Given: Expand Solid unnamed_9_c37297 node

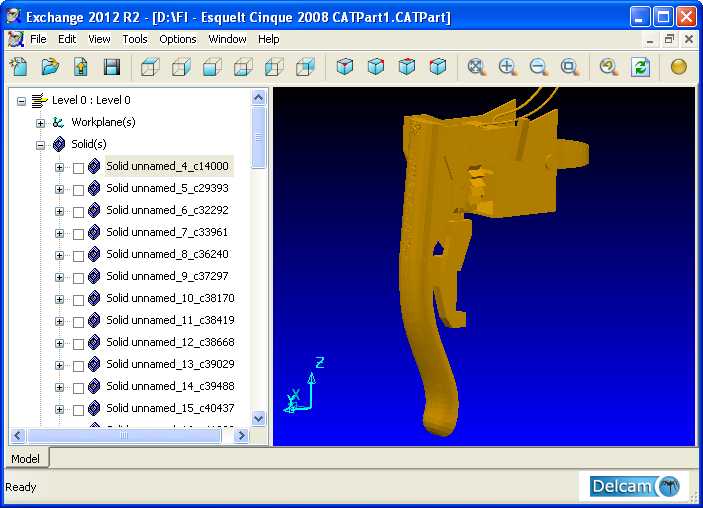Looking at the screenshot, I should (x=59, y=277).
